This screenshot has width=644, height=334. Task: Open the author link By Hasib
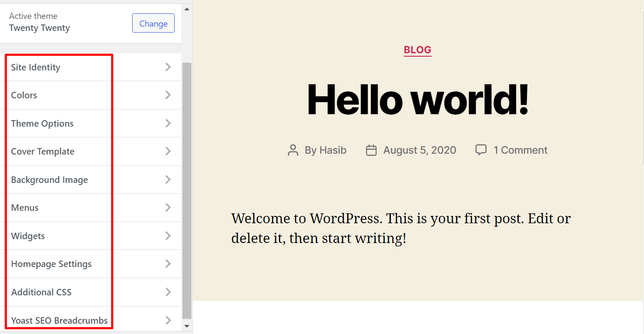pyautogui.click(x=326, y=150)
